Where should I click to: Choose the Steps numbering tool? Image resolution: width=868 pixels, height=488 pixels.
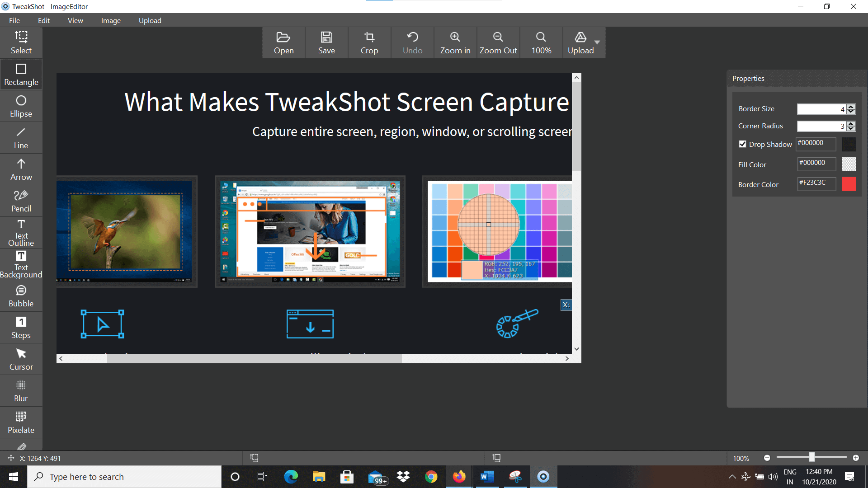coord(21,327)
